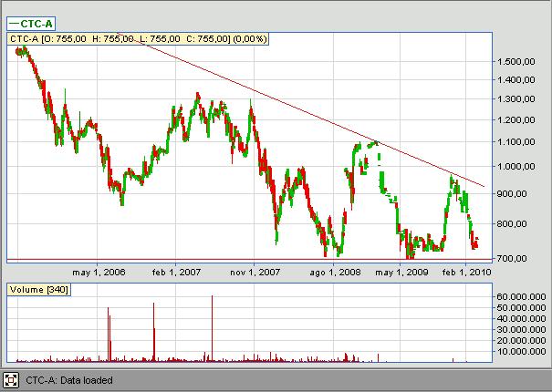Viewport: 552px width, 392px height.
Task: Select the descending red trendline
Action: [x=301, y=110]
